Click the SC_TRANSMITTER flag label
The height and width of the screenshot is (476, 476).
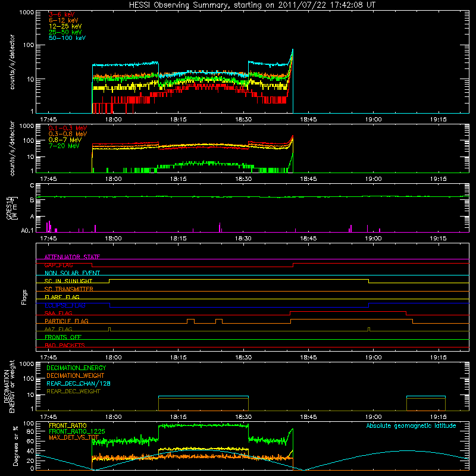tap(69, 289)
